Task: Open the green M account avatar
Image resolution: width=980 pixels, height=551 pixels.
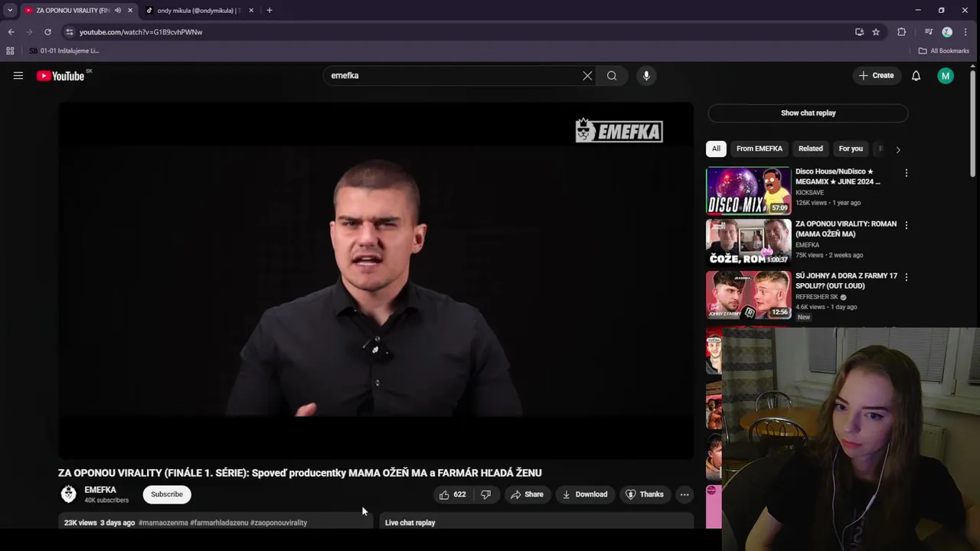Action: tap(946, 76)
